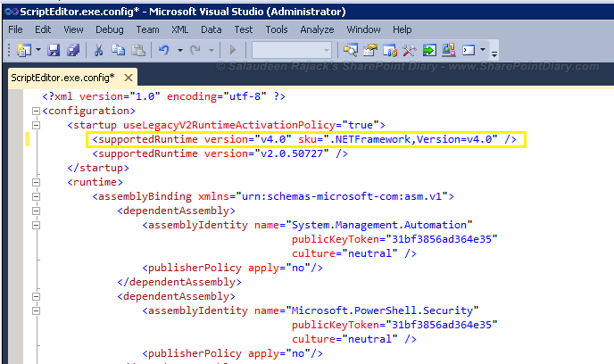The height and width of the screenshot is (364, 614).
Task: Open the Undo history dropdown arrow
Action: (179, 50)
